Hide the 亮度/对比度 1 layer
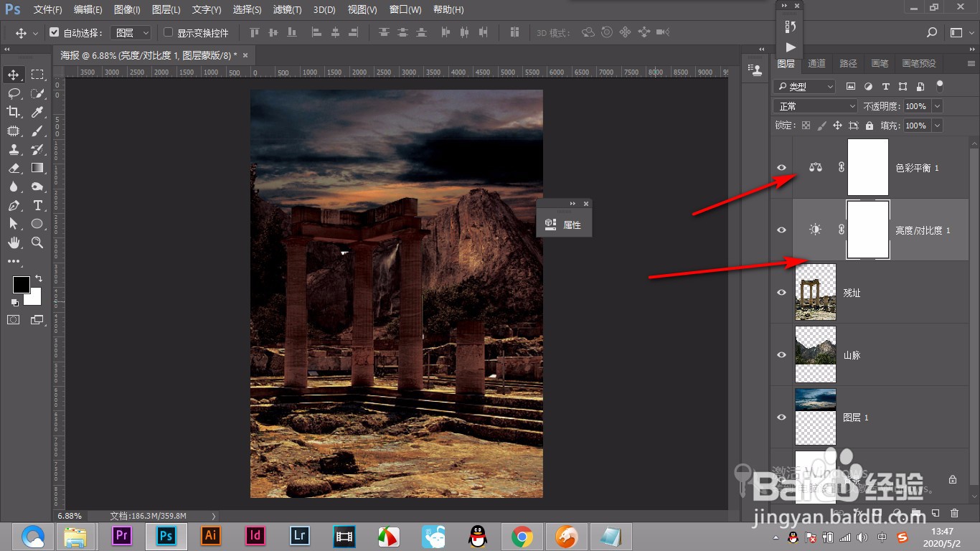980x551 pixels. pos(782,230)
